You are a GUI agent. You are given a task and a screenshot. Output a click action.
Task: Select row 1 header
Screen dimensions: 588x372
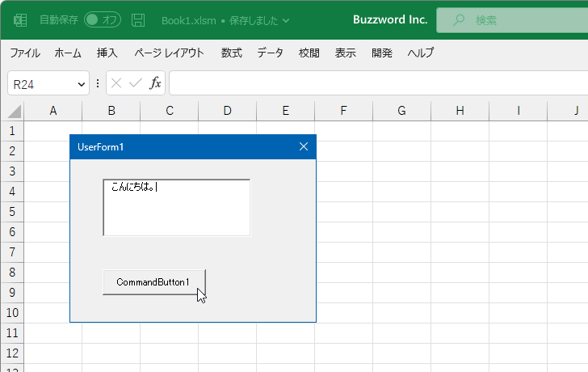[12, 131]
